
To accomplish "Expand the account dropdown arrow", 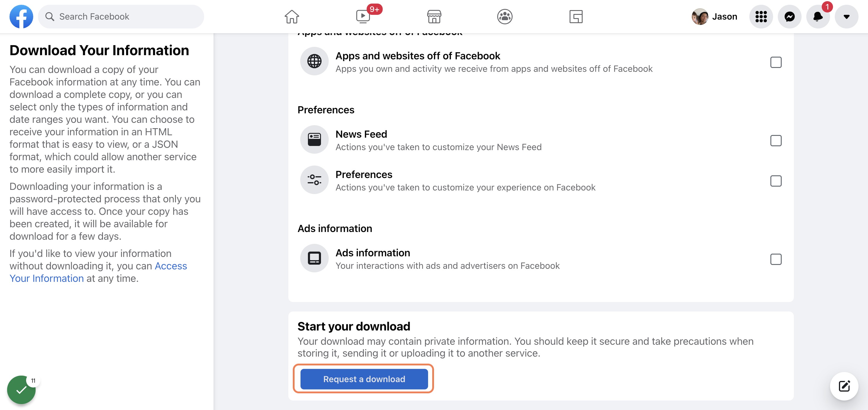I will pos(846,17).
